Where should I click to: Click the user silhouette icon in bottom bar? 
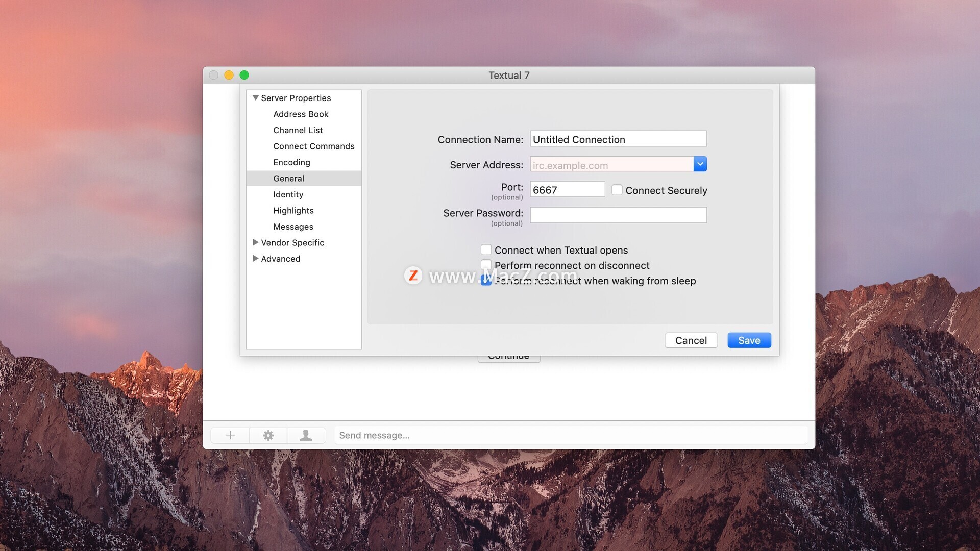[306, 435]
